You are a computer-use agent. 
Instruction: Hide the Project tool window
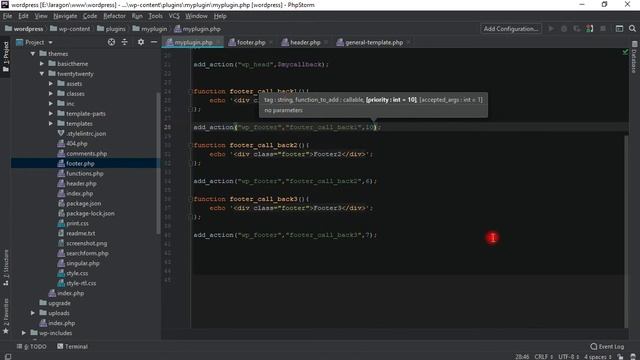154,42
